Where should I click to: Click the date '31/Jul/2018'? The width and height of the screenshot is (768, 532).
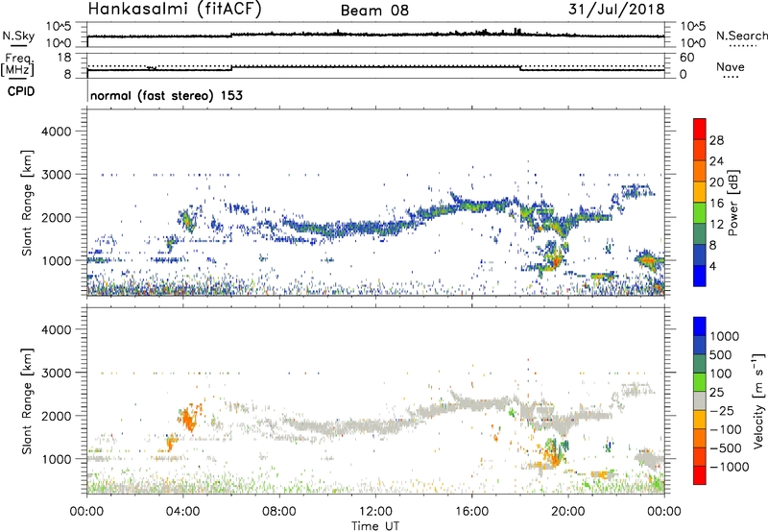pyautogui.click(x=616, y=10)
